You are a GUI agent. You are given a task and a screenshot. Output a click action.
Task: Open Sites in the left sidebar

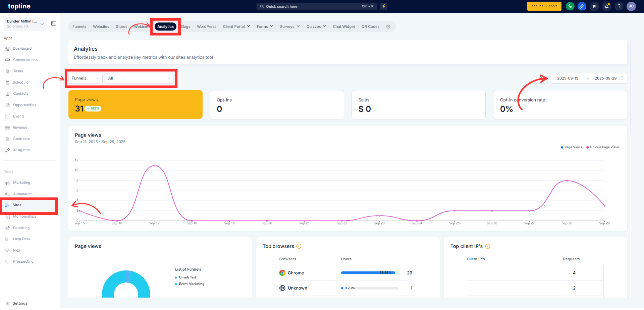pos(17,205)
